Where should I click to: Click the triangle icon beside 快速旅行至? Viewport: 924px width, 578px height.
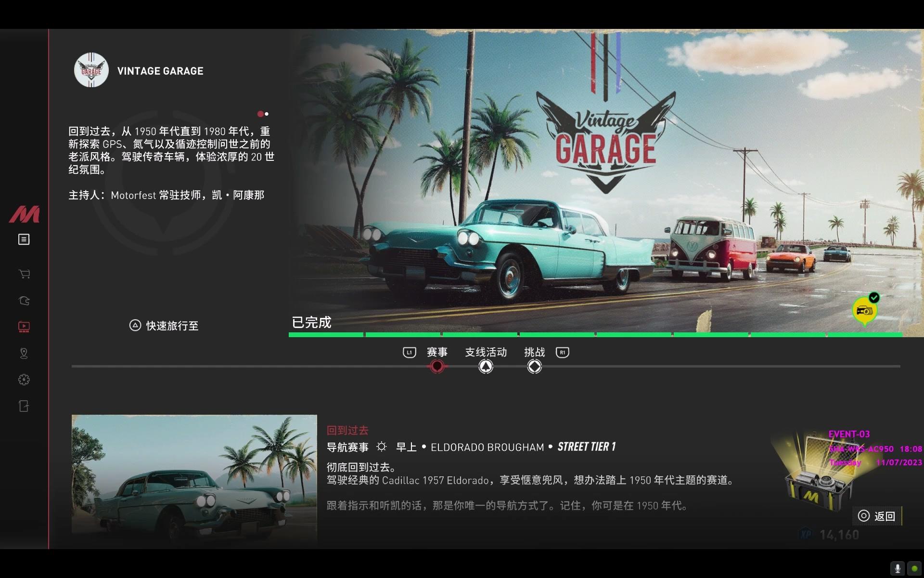tap(135, 326)
